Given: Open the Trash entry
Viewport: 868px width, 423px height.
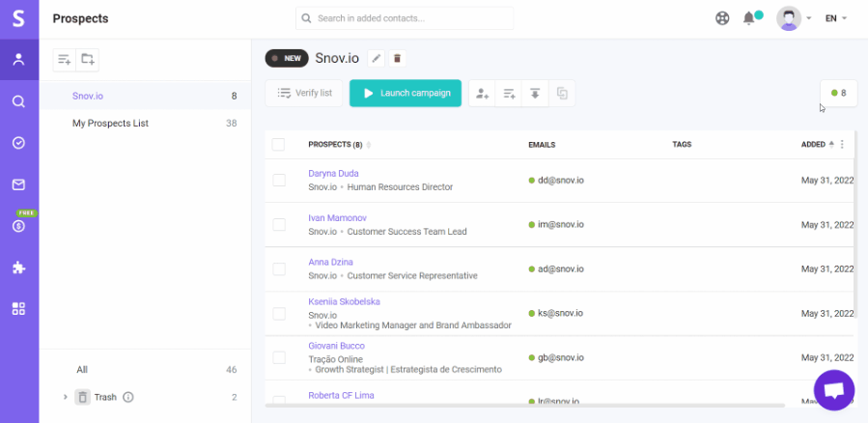Looking at the screenshot, I should pos(105,397).
